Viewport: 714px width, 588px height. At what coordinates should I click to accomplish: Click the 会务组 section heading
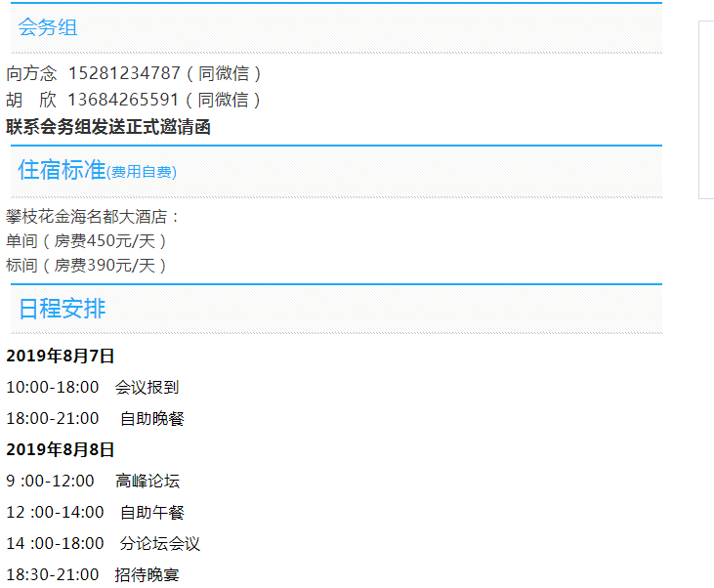point(47,28)
